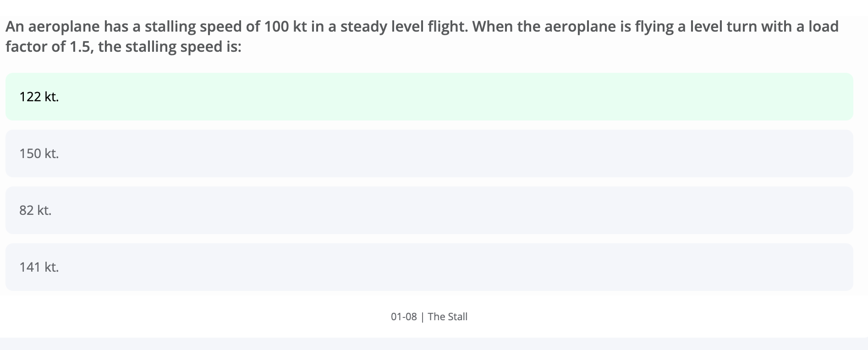This screenshot has width=868, height=350.
Task: Click the '150 kt.' text label
Action: tap(39, 153)
